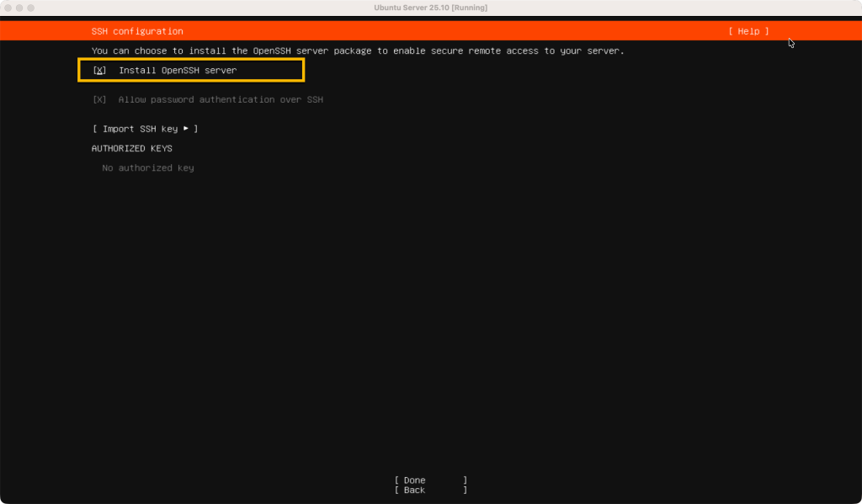This screenshot has width=862, height=504.
Task: Click the Ubuntu Server 25.10 window title
Action: pyautogui.click(x=431, y=8)
